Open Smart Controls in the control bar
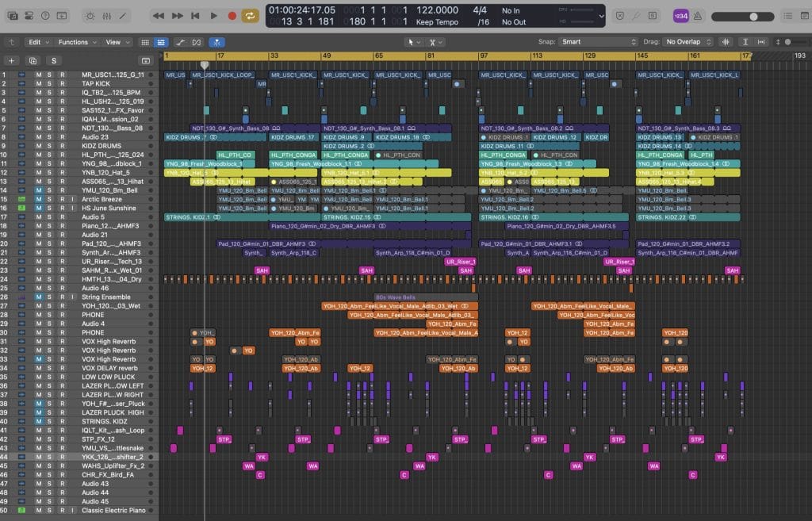This screenshot has width=812, height=521. [x=90, y=15]
